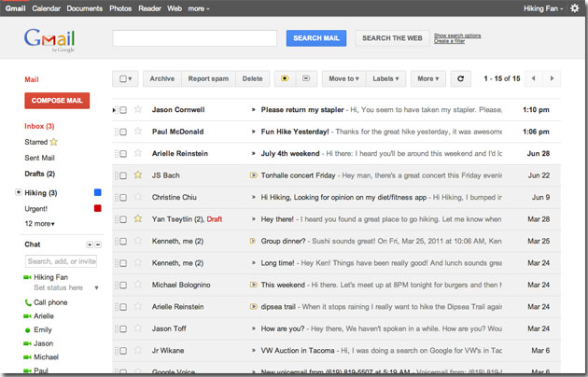Click green status dot beside Emily

click(27, 330)
